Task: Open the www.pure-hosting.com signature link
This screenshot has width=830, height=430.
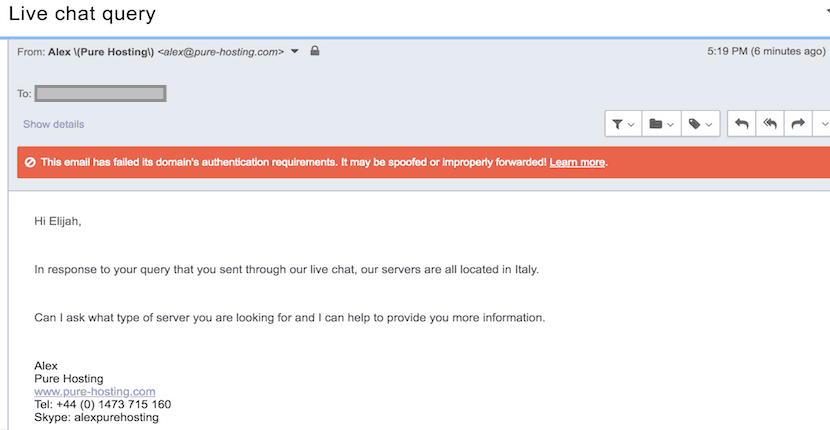Action: point(95,392)
